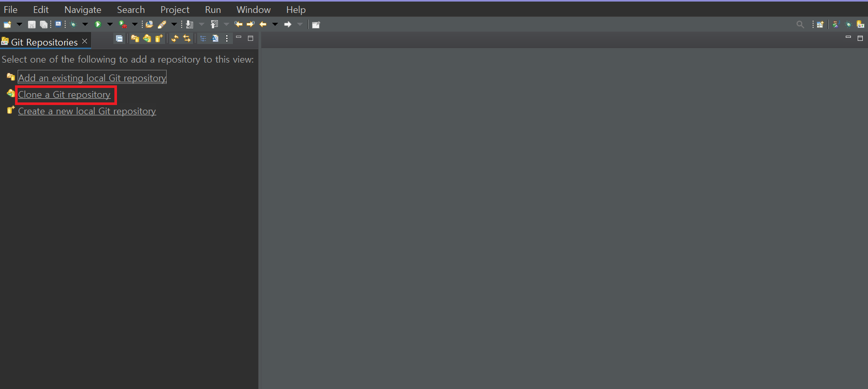Open the Run menu
Screen dimensions: 868x389
click(x=213, y=10)
